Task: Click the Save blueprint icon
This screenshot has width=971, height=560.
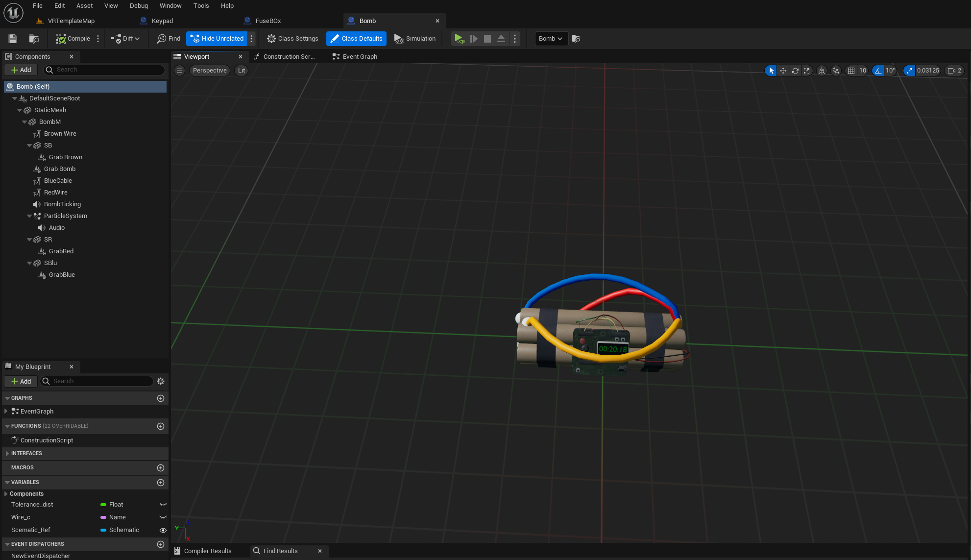Action: pyautogui.click(x=13, y=39)
